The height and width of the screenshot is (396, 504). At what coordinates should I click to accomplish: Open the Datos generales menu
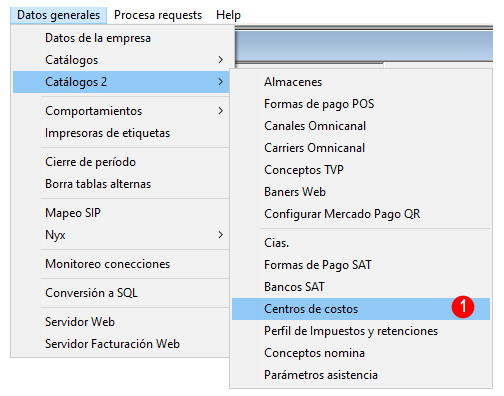[x=58, y=15]
